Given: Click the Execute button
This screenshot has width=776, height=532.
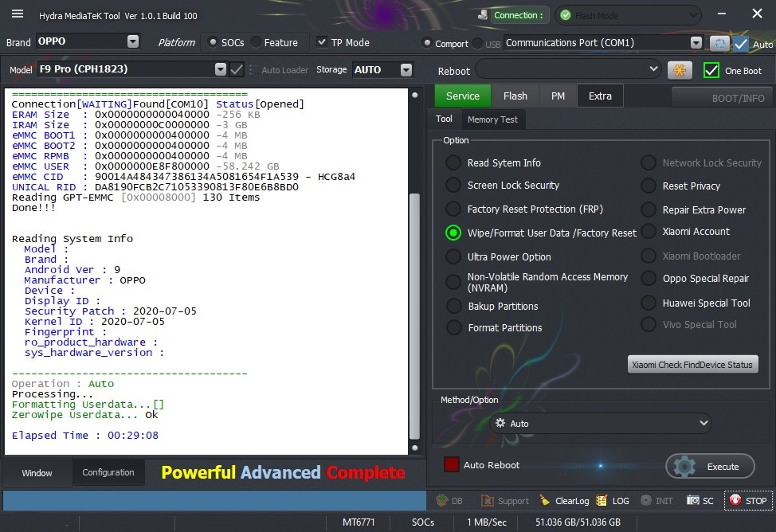Looking at the screenshot, I should click(711, 467).
